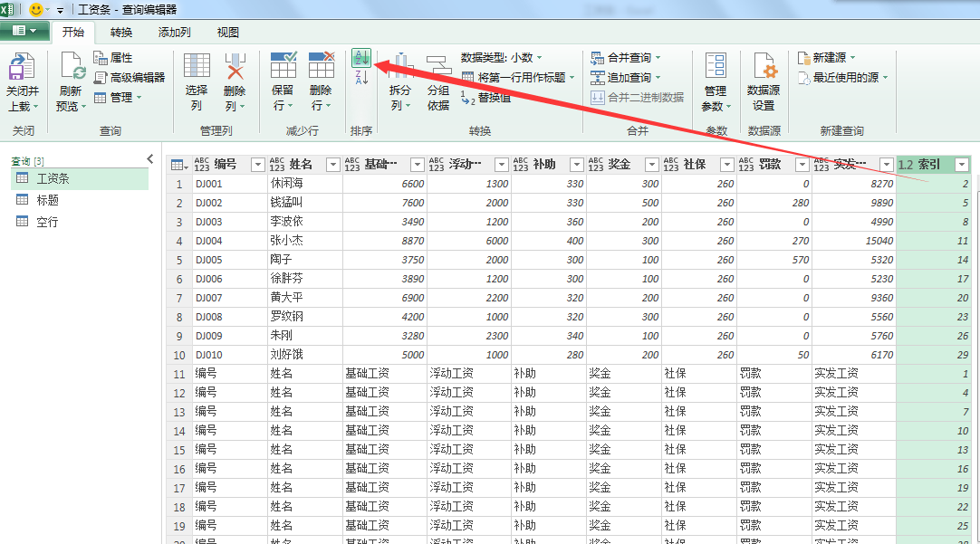980x544 pixels.
Task: Sort descending with the Z-A icon
Action: tap(361, 78)
